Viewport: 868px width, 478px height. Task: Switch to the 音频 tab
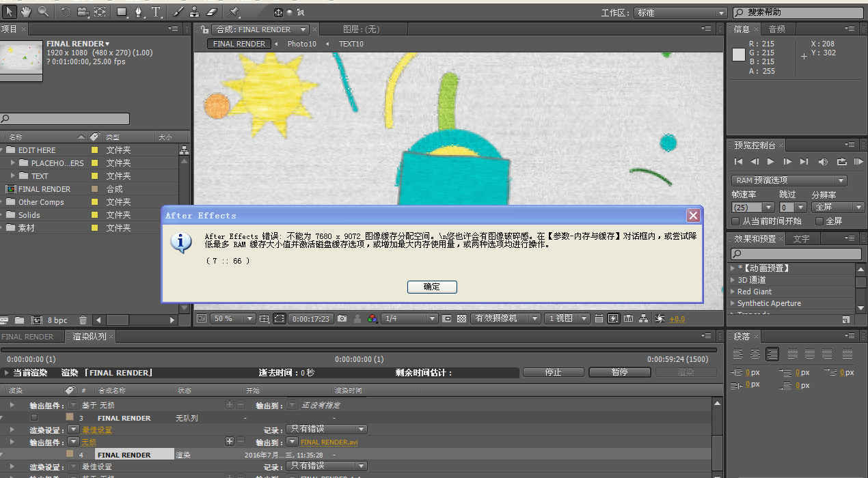tap(777, 29)
